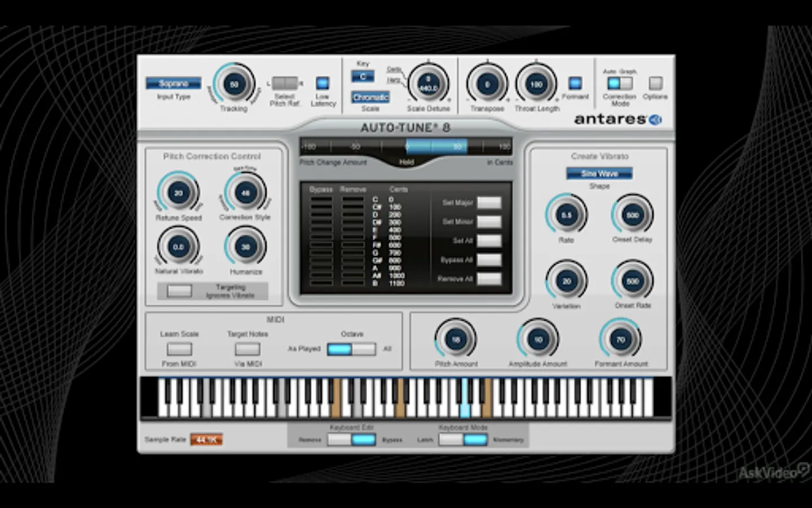Open the Soprano Input Type dropdown
The width and height of the screenshot is (812, 508).
tap(173, 84)
